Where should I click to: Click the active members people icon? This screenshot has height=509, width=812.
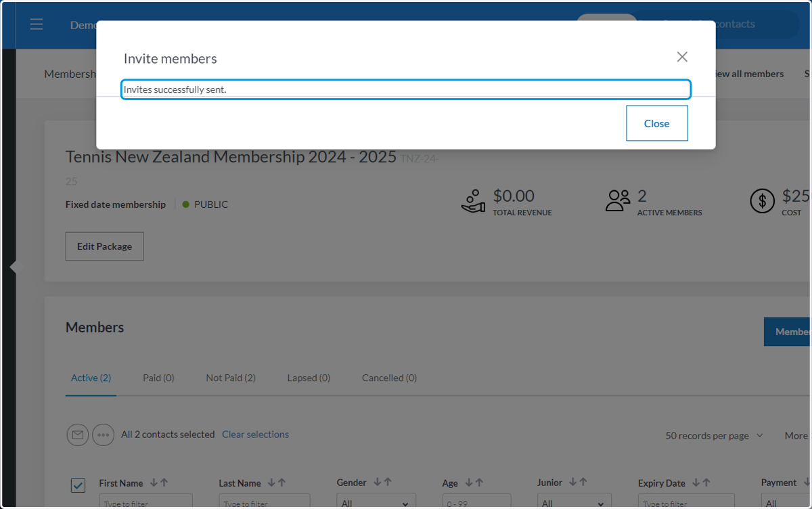618,201
